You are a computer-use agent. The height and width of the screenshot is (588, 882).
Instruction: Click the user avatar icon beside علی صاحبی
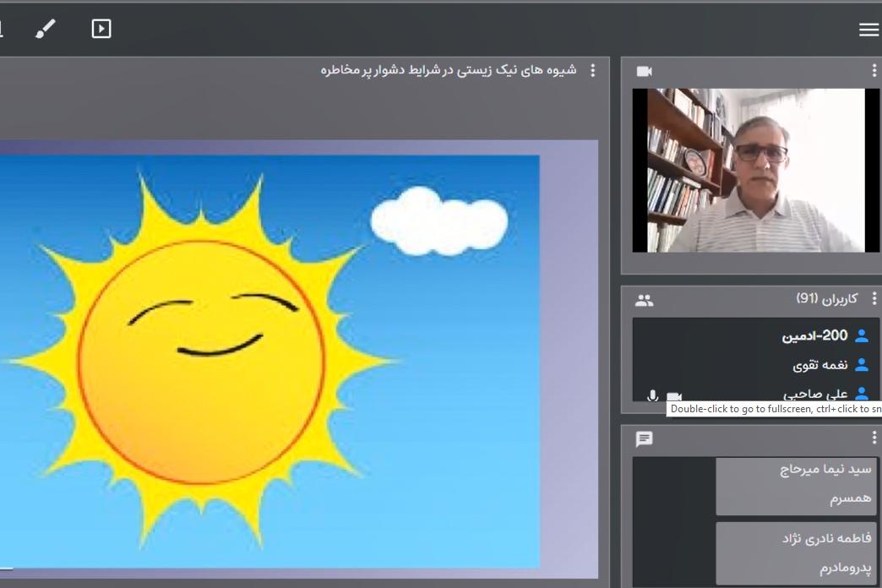click(x=862, y=394)
